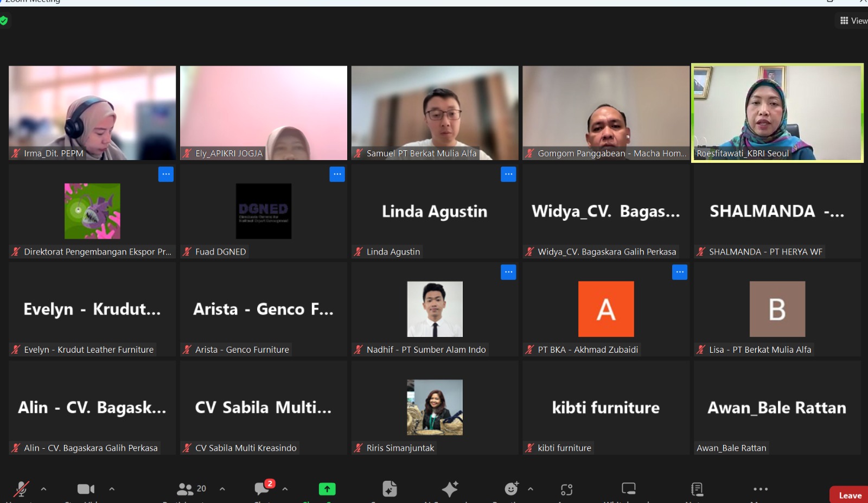This screenshot has width=868, height=503.
Task: Click 'CV Sabila Multi Kreasindo' name label
Action: point(246,448)
